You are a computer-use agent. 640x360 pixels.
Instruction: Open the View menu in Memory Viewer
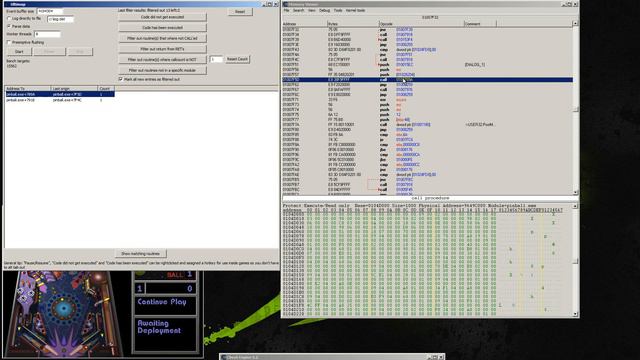tap(312, 10)
